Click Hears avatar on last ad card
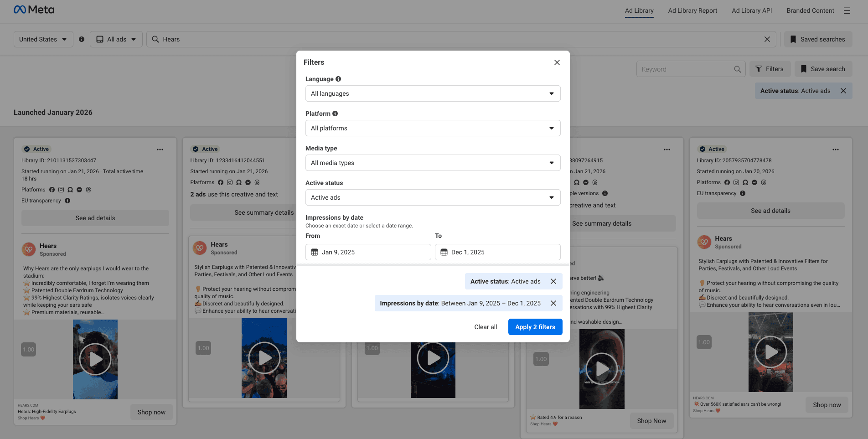 (704, 242)
